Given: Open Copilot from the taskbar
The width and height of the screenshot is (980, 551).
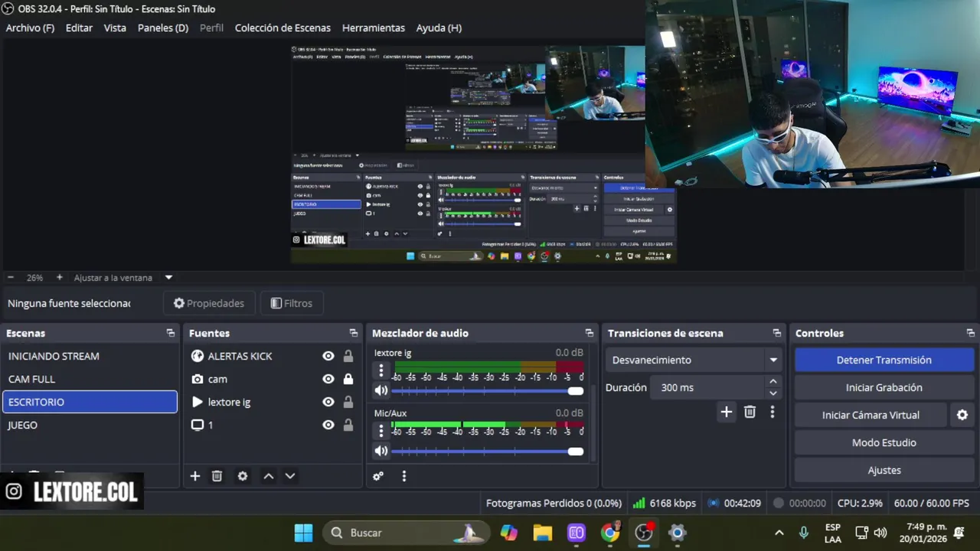Looking at the screenshot, I should tap(509, 533).
